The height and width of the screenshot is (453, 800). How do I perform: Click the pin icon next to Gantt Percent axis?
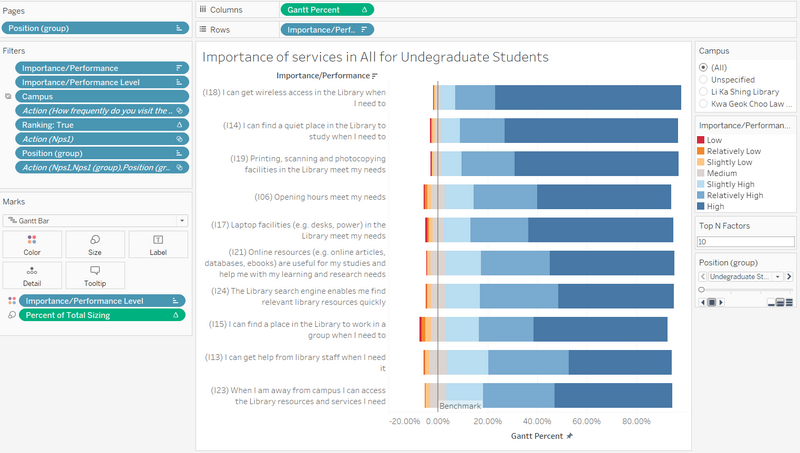(x=570, y=436)
